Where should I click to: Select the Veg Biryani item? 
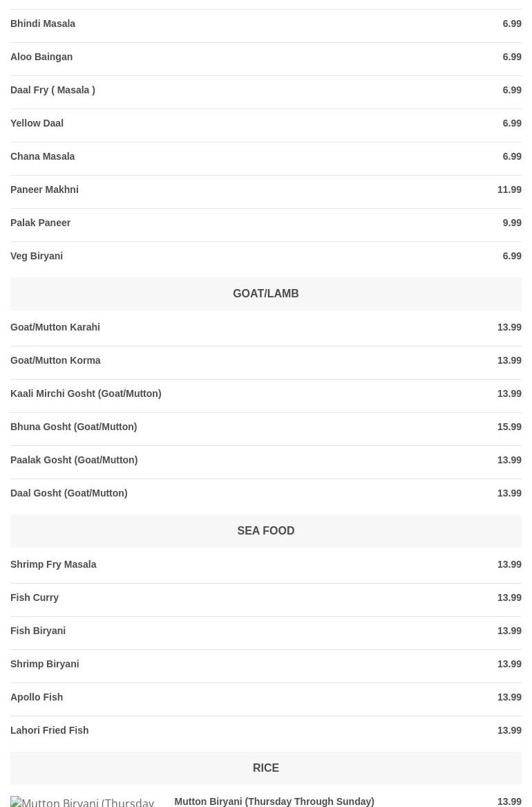tap(37, 256)
